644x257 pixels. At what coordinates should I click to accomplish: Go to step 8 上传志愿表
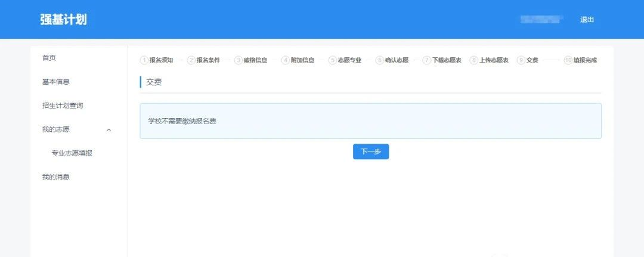489,60
